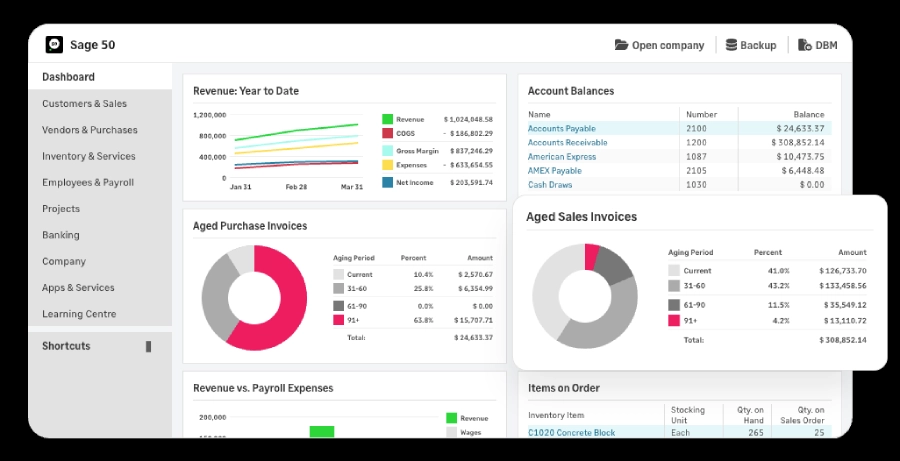Click the Aged Sales Invoices donut chart
900x461 pixels.
point(585,296)
